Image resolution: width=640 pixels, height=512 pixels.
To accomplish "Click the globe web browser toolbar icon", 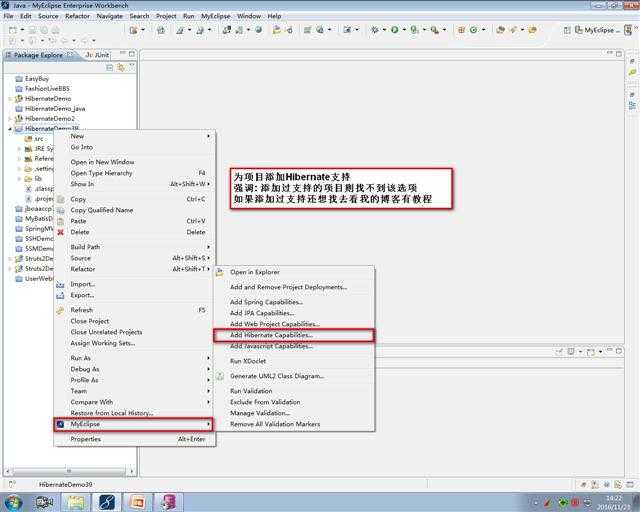I will click(258, 30).
